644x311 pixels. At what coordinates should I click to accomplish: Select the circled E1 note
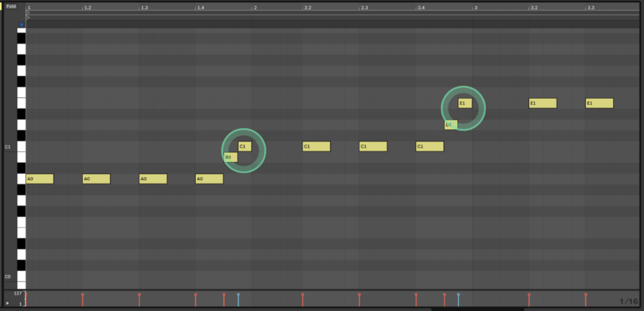pyautogui.click(x=465, y=103)
